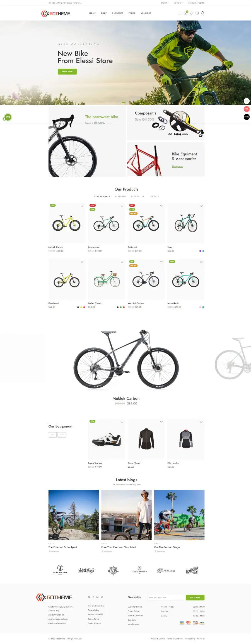Click the newsletter email input field

pos(166,597)
